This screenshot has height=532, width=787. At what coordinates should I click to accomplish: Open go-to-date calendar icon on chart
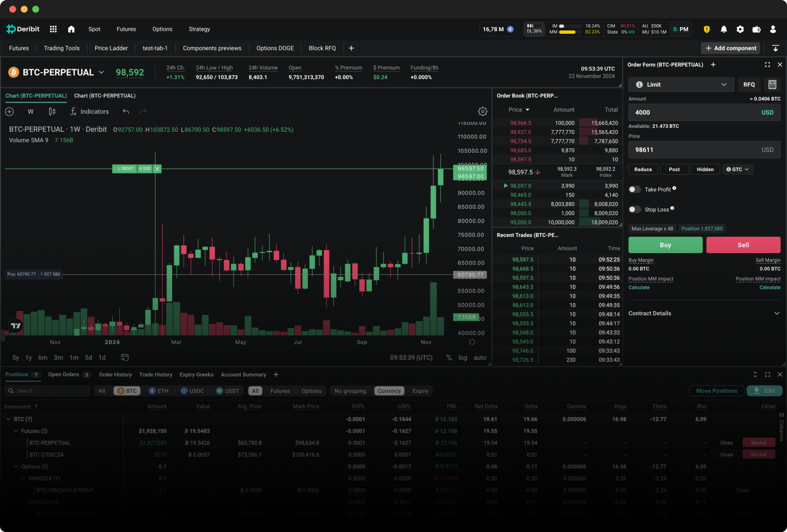pos(125,357)
